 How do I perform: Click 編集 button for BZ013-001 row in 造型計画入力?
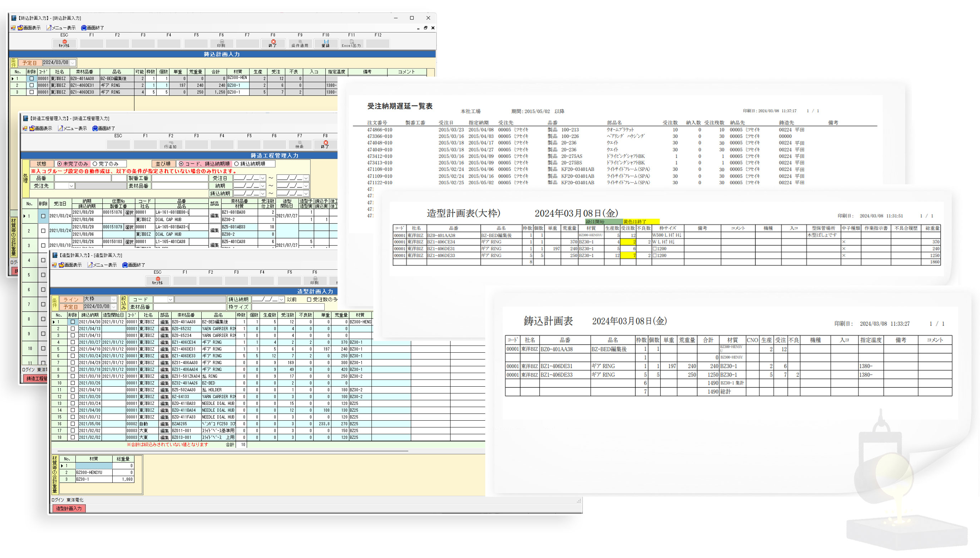[x=165, y=437]
